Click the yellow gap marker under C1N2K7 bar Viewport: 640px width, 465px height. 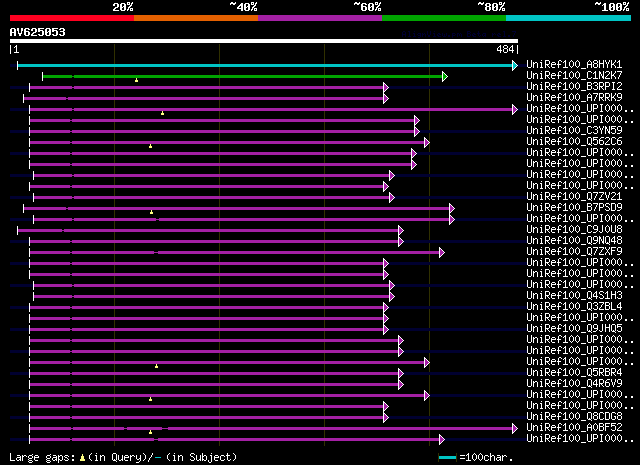[136, 80]
